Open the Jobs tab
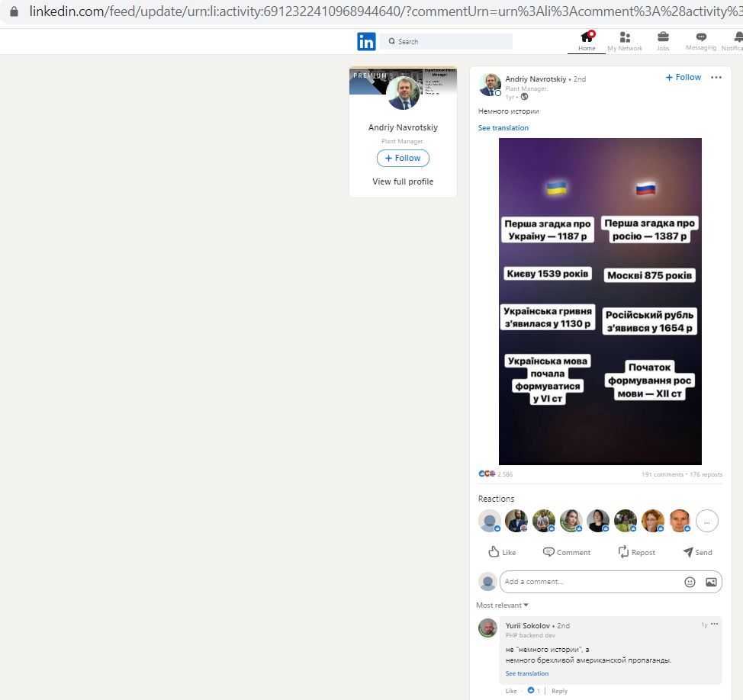The image size is (743, 700). pos(663,41)
